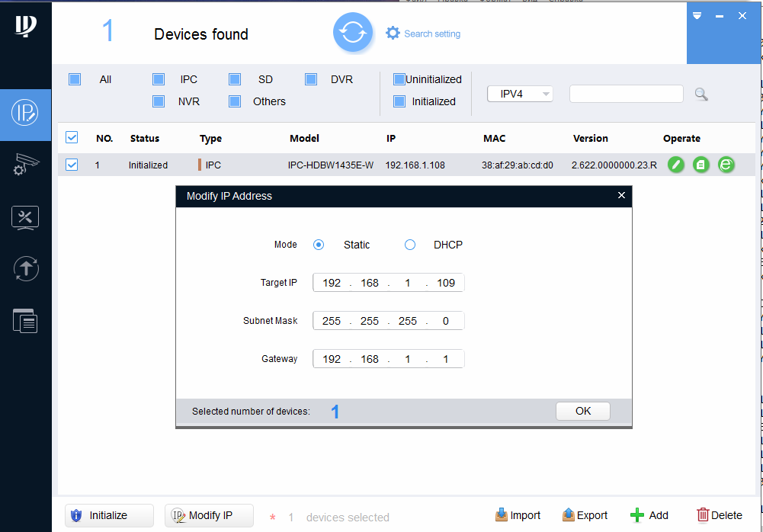Click the magnifier search icon

pyautogui.click(x=701, y=94)
